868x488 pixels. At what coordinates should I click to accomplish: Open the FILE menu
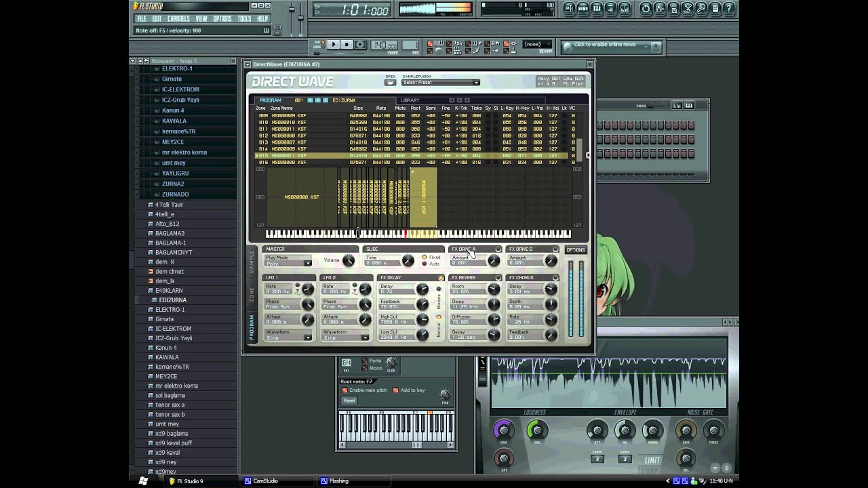coord(142,18)
